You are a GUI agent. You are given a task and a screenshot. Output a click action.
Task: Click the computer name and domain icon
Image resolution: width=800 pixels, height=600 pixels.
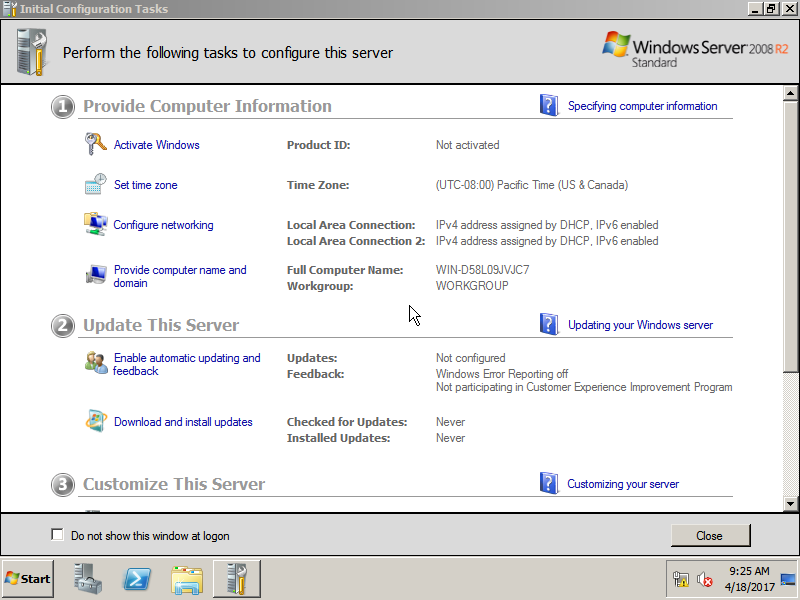point(96,276)
